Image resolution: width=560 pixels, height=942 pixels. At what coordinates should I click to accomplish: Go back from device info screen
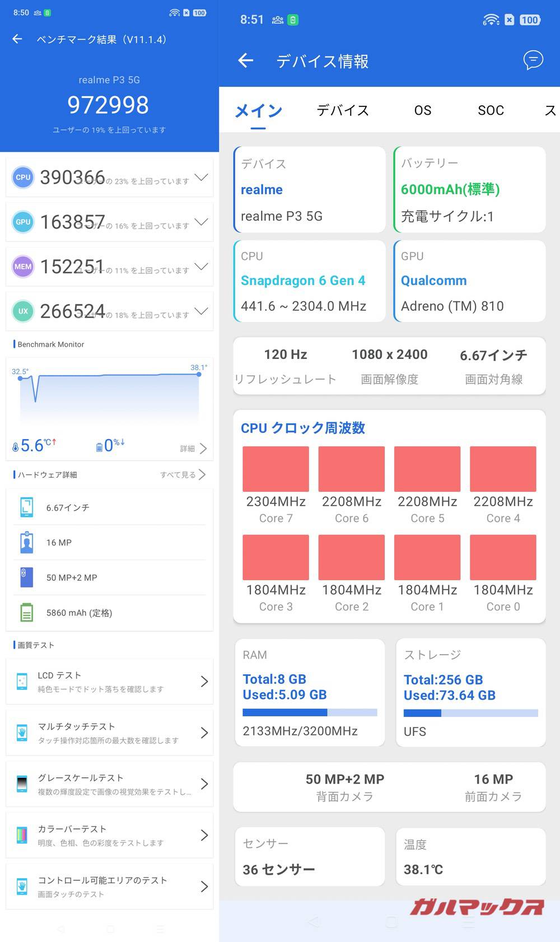(x=246, y=60)
